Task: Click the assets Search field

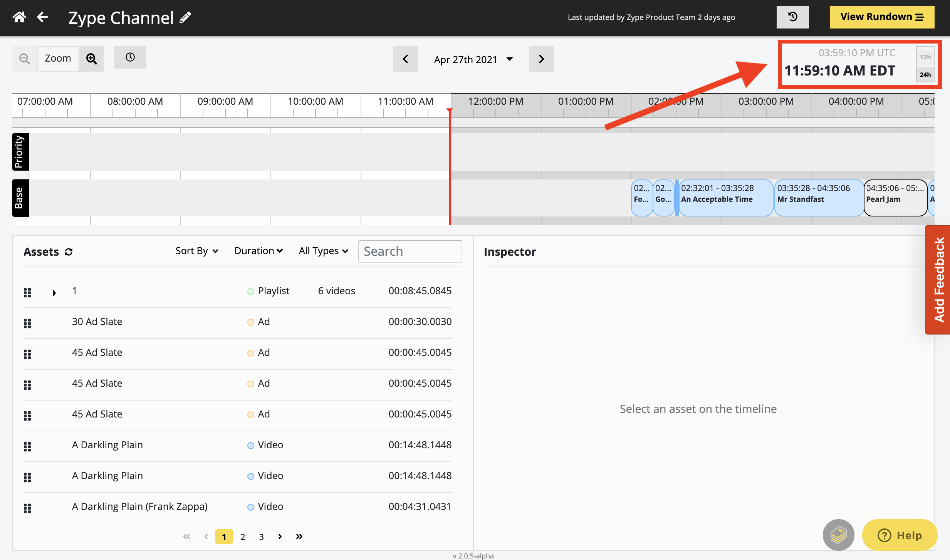Action: [x=410, y=251]
